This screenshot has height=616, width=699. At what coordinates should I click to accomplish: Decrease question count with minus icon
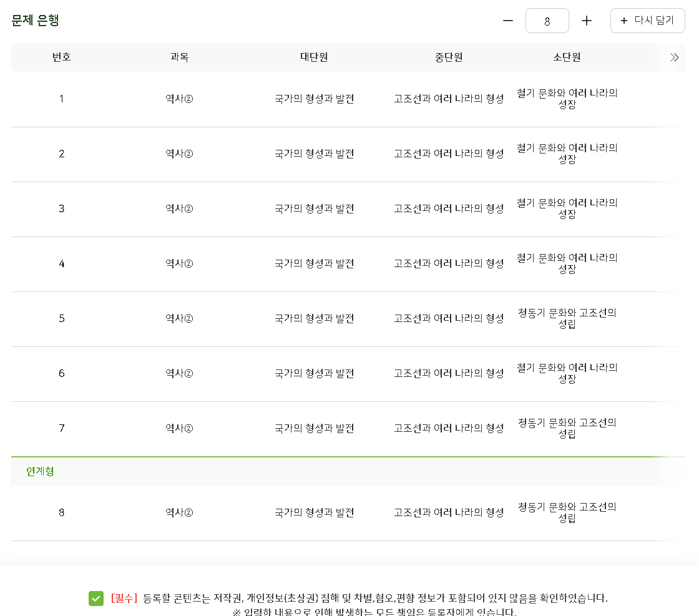point(508,21)
